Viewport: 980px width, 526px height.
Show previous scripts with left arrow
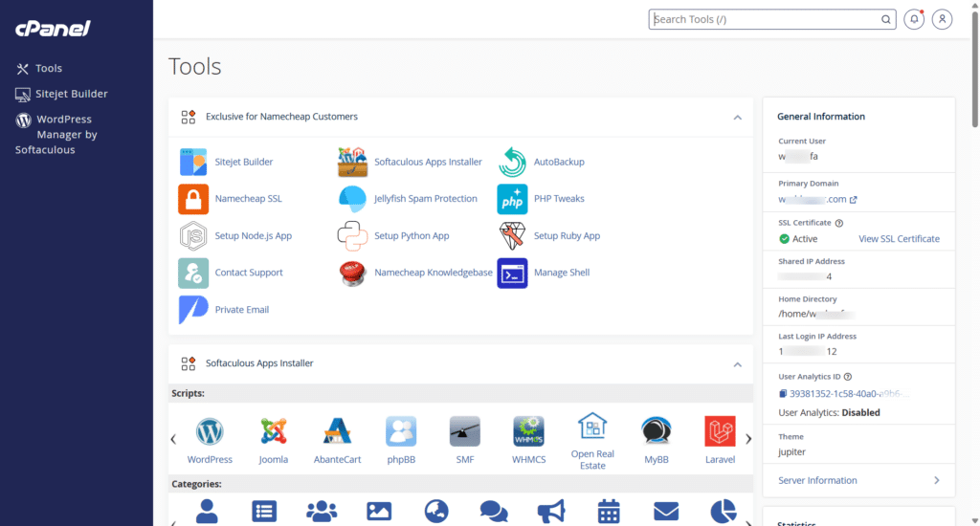174,439
